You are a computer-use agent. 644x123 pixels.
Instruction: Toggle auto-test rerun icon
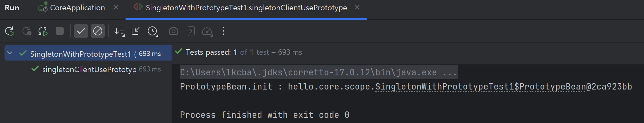tap(43, 31)
